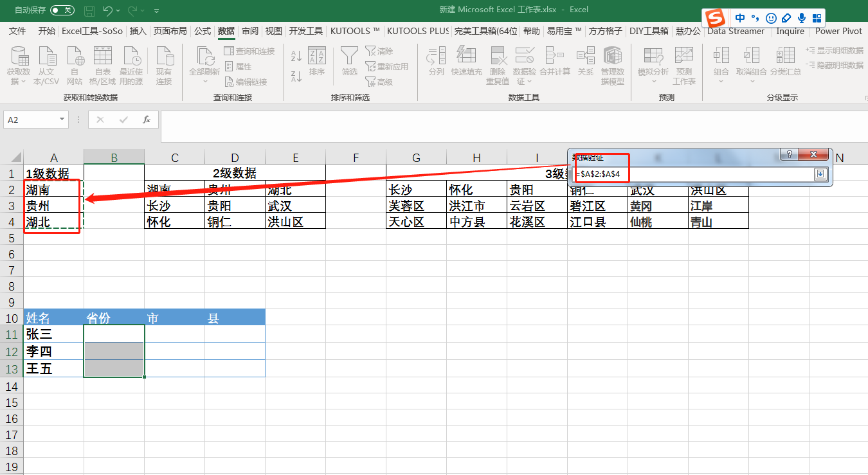Switch to the 公式 ribbon tab
Viewport: 868px width, 475px height.
click(203, 31)
